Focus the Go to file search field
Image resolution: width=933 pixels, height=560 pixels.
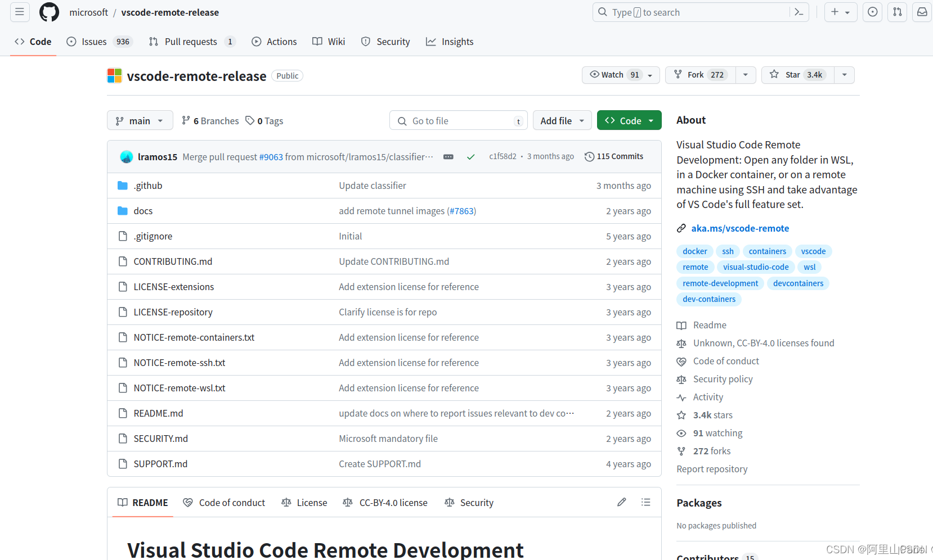tap(458, 121)
